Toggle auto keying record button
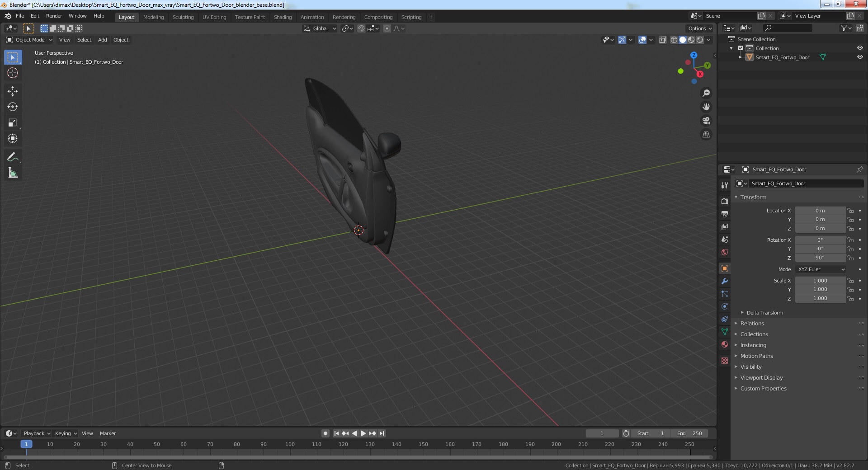Screen dimensions: 868x470 click(x=325, y=433)
